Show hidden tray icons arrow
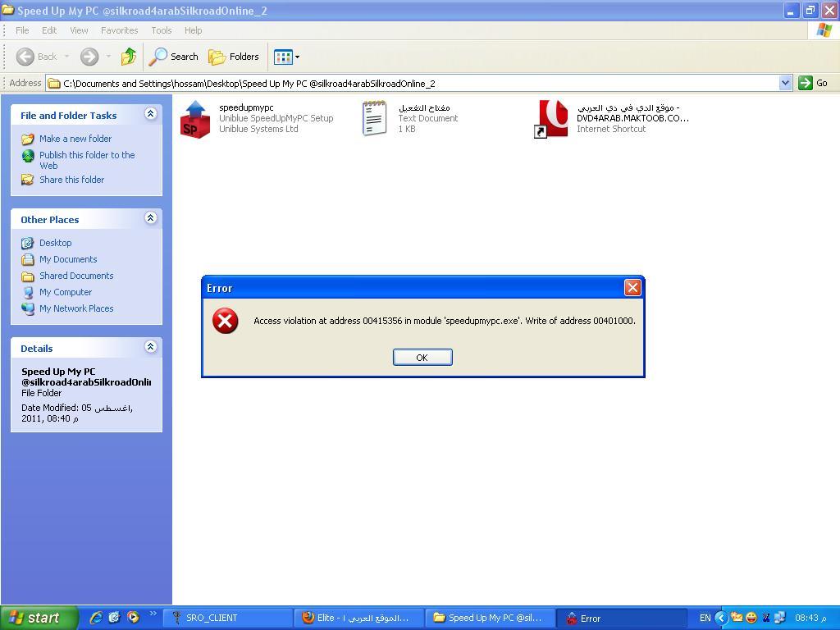Viewport: 840px width, 630px height. [x=722, y=619]
